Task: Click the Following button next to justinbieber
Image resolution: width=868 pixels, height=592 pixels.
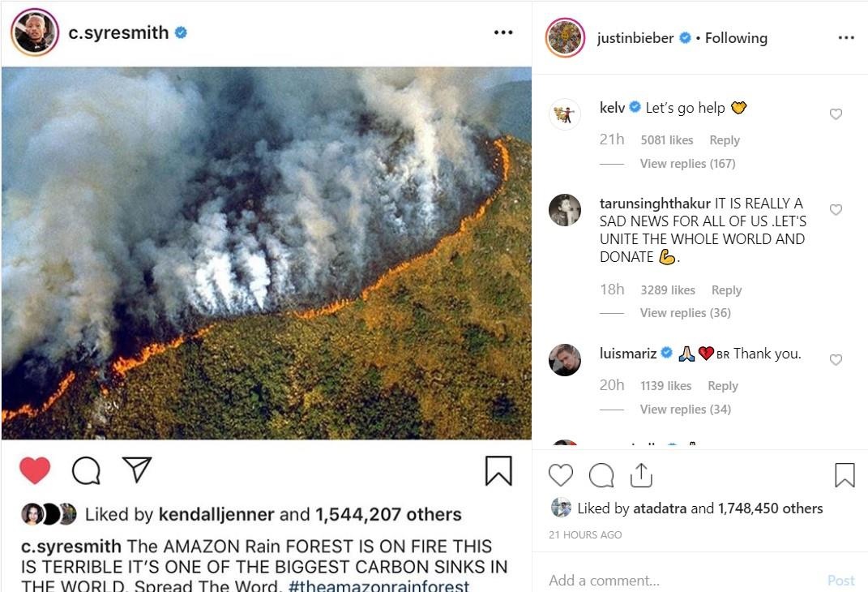Action: point(736,38)
